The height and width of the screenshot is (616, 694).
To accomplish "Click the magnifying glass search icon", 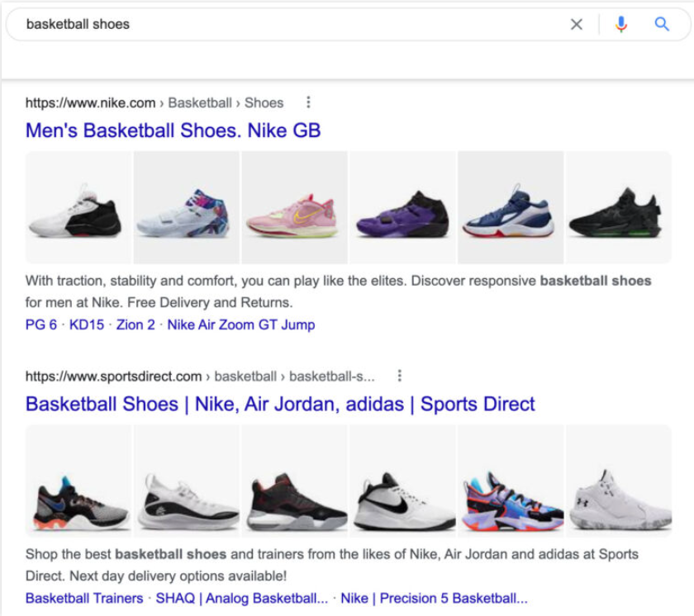I will click(662, 24).
